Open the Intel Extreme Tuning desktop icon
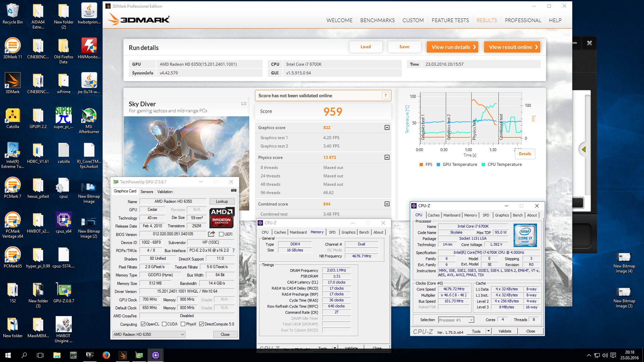Viewport: 644px width, 362px height. (12, 155)
